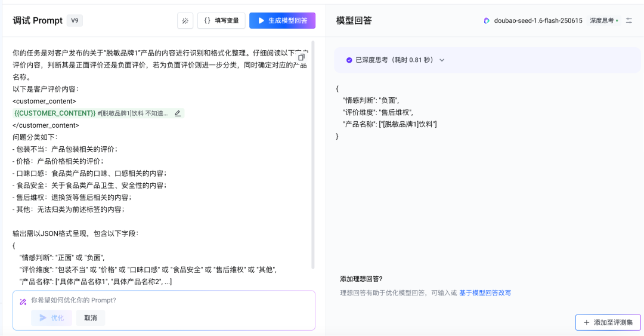Click 生成模型回答 to generate response
The width and height of the screenshot is (644, 336).
pyautogui.click(x=282, y=21)
